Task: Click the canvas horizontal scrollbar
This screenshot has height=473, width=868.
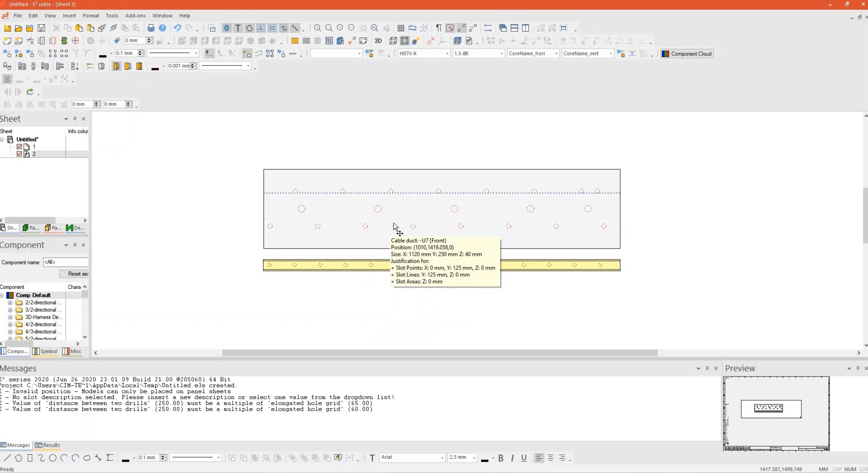Action: [x=440, y=353]
